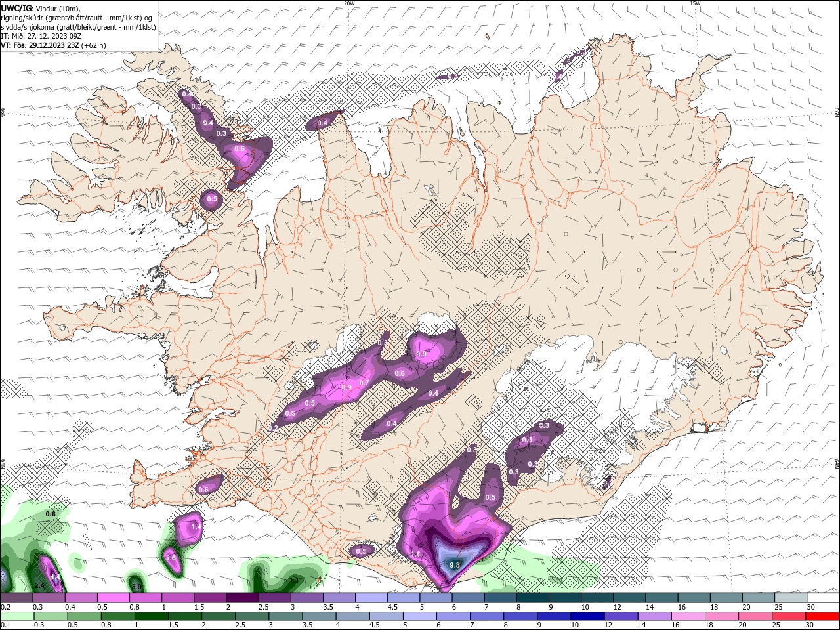Click the grey-blue 3.5 swatch in lower scale

click(320, 616)
